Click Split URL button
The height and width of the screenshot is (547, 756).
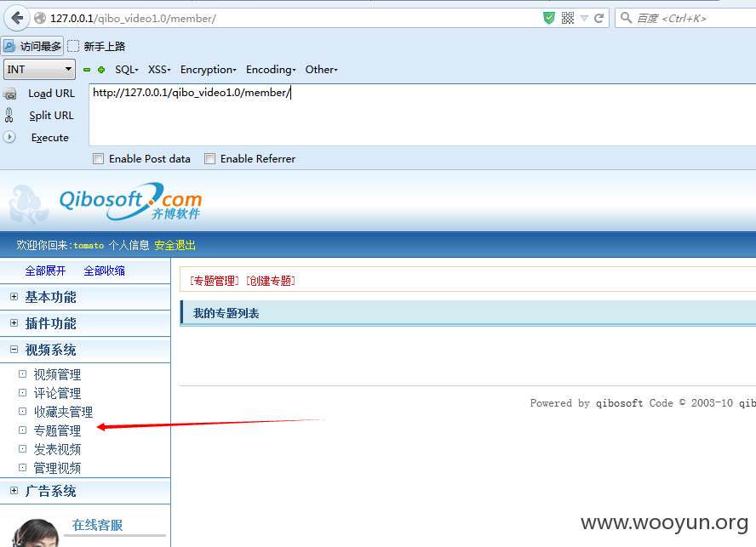[x=51, y=116]
